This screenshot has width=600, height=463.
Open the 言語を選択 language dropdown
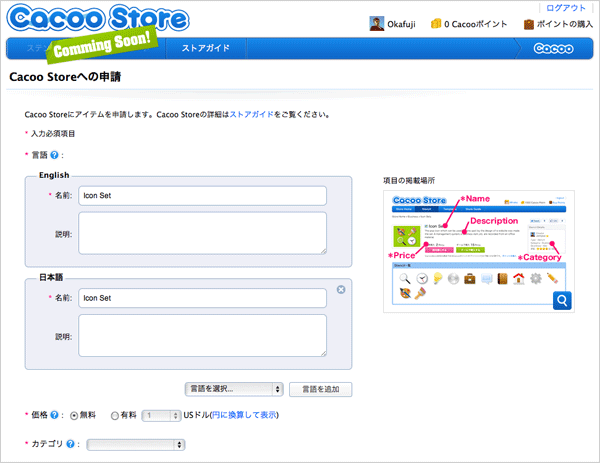tap(234, 389)
